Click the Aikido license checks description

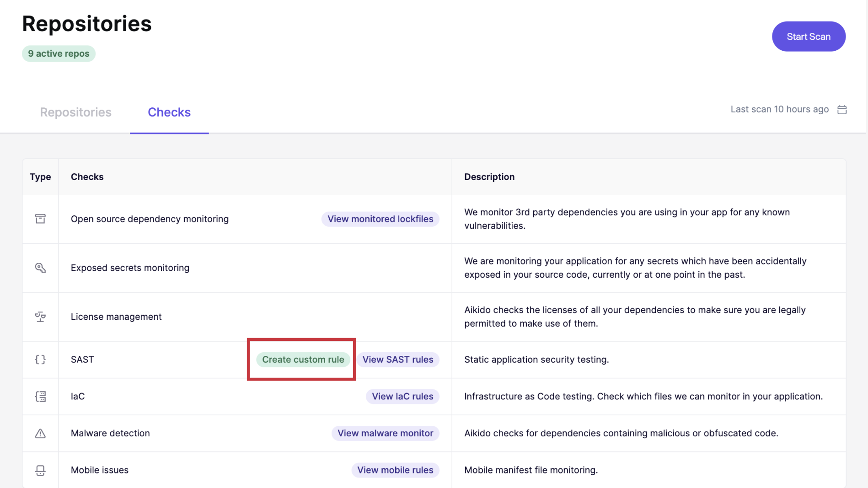[635, 317]
